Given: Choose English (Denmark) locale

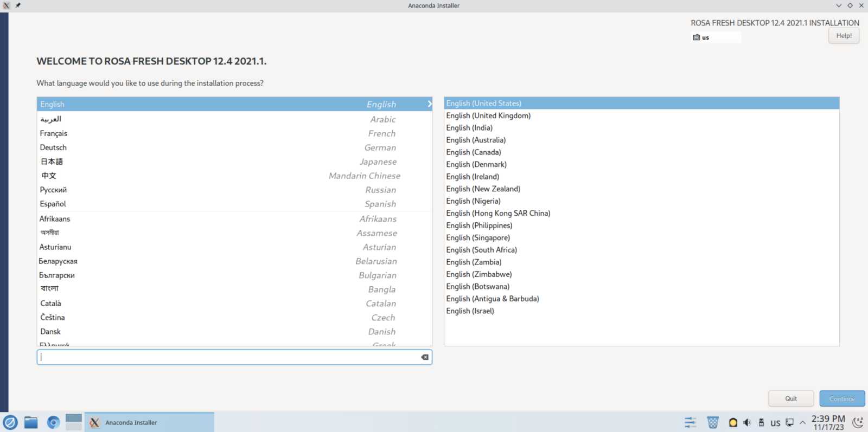Looking at the screenshot, I should [x=641, y=164].
